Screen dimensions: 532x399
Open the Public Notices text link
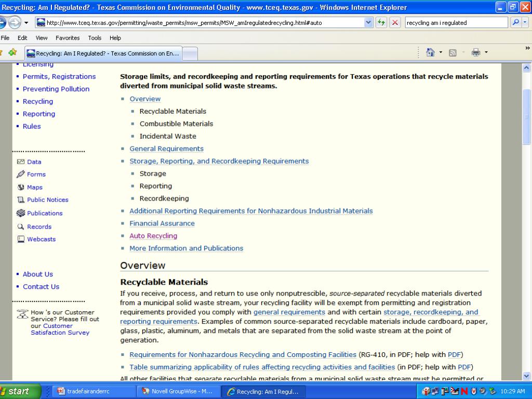pyautogui.click(x=47, y=200)
